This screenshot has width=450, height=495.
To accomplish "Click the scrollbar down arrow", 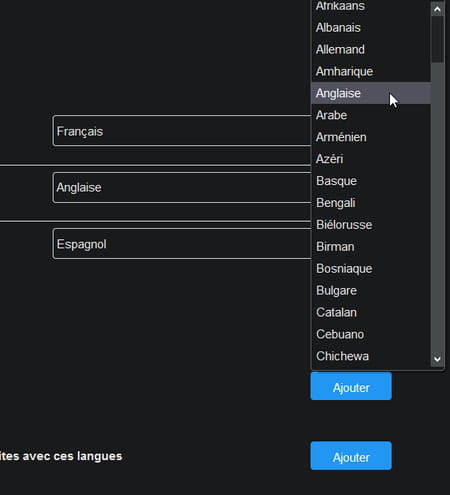I will coord(437,359).
